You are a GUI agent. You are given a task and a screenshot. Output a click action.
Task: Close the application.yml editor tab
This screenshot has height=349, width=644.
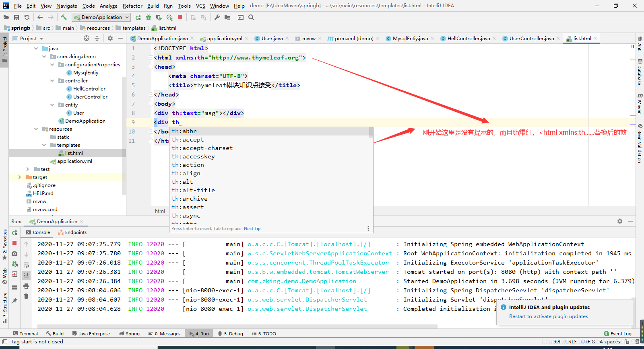[246, 38]
